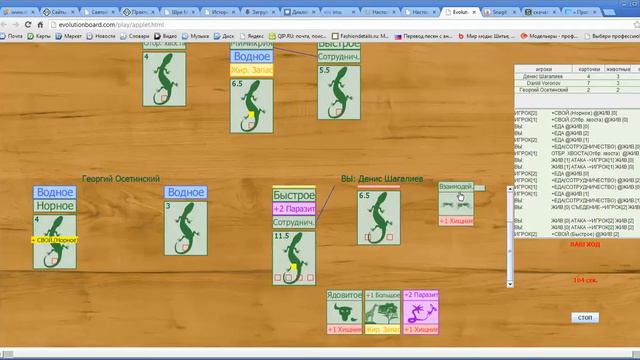Click the +1 Большое giraffe hand card
This screenshot has width=640, height=360.
click(x=382, y=312)
